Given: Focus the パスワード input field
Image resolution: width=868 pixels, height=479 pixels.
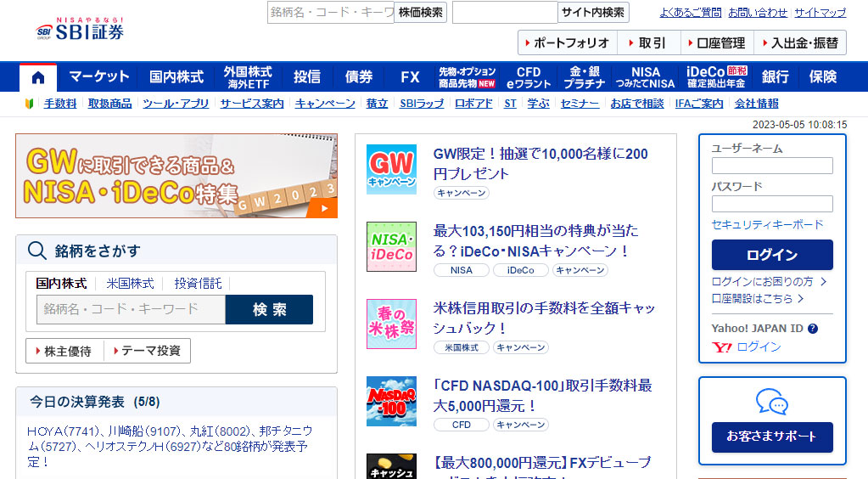Looking at the screenshot, I should click(x=772, y=204).
